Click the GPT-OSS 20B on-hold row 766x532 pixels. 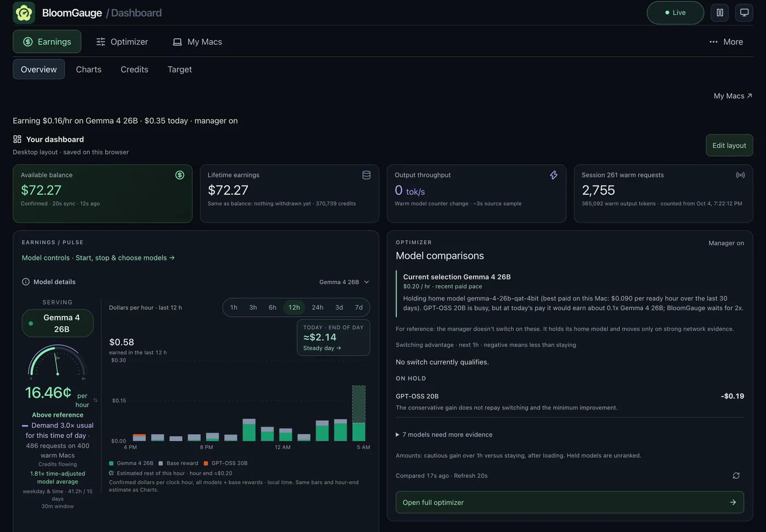(570, 402)
